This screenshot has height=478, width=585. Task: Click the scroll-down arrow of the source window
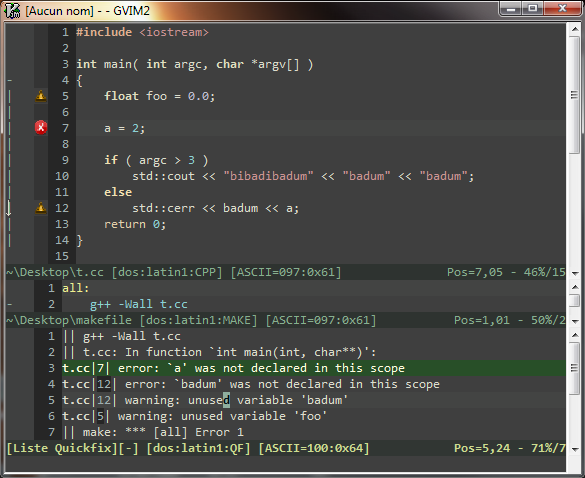(x=575, y=273)
